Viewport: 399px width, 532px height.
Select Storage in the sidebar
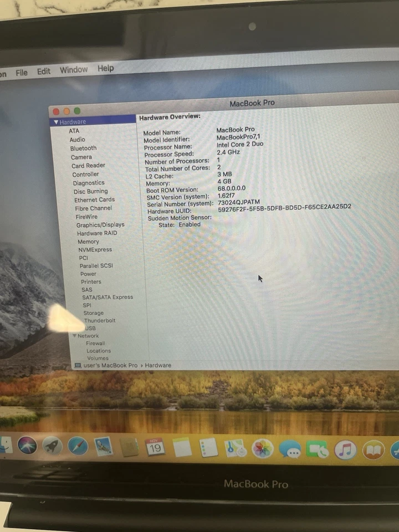tap(94, 313)
